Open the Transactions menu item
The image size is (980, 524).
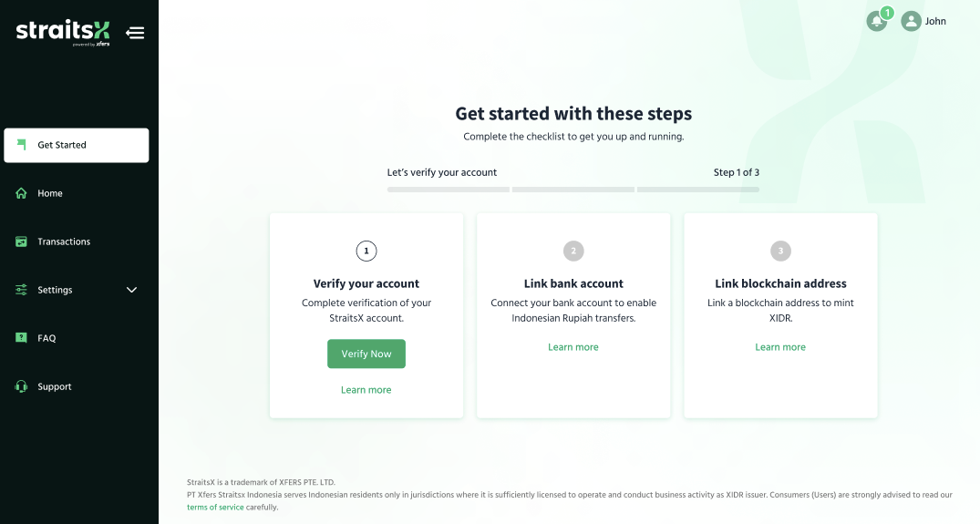pos(77,241)
